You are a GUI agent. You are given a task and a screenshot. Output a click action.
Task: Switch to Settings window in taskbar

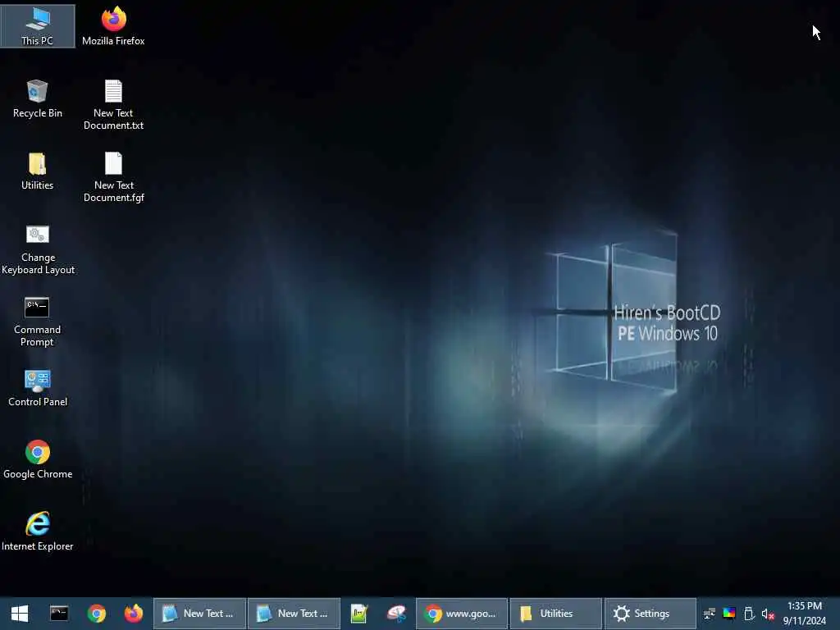[651, 614]
